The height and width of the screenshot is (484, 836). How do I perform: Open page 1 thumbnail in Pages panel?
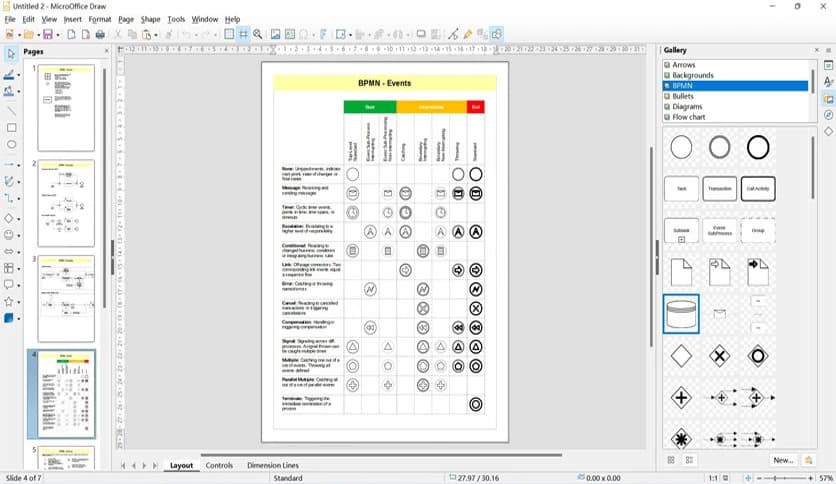[x=66, y=108]
